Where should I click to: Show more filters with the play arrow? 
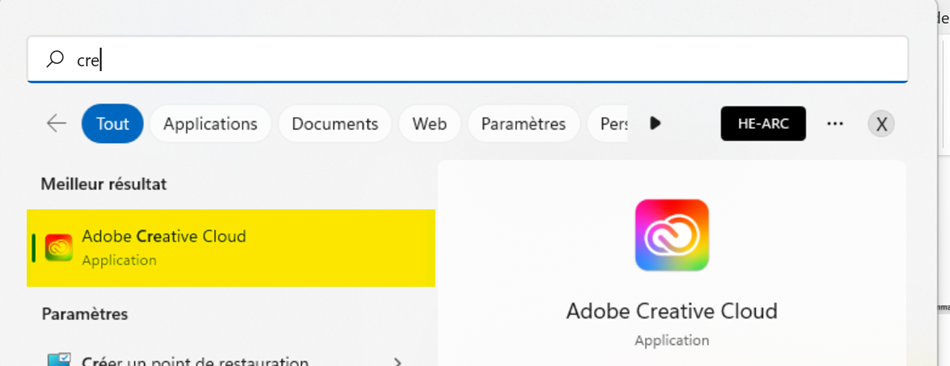654,124
